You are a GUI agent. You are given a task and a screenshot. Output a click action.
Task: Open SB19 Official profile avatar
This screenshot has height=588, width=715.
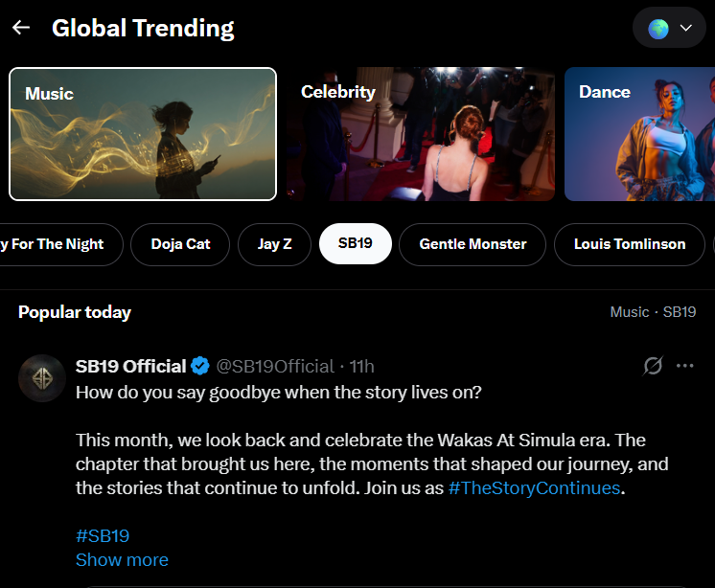pyautogui.click(x=42, y=378)
